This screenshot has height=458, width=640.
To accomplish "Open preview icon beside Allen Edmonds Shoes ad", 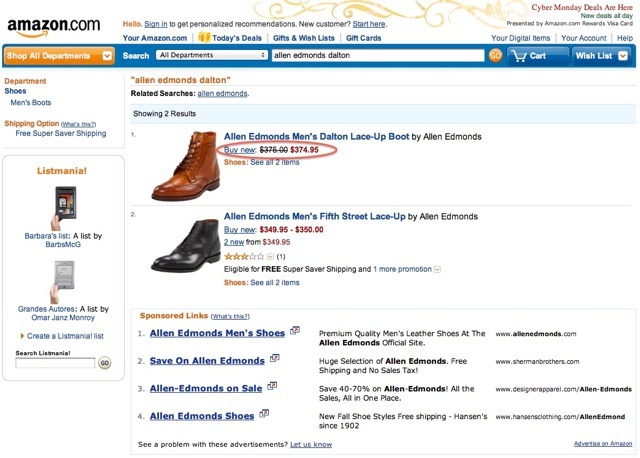I will coord(264,414).
